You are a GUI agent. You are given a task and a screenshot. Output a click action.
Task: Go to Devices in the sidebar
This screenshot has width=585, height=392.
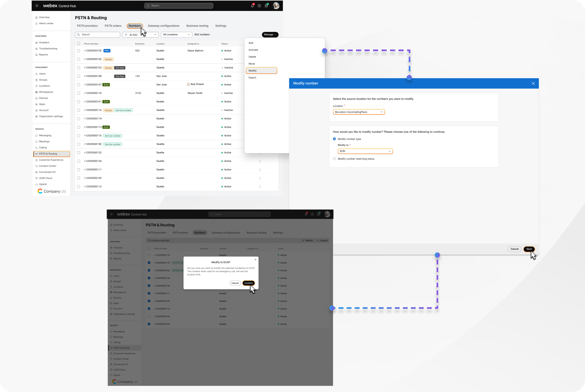tap(43, 98)
